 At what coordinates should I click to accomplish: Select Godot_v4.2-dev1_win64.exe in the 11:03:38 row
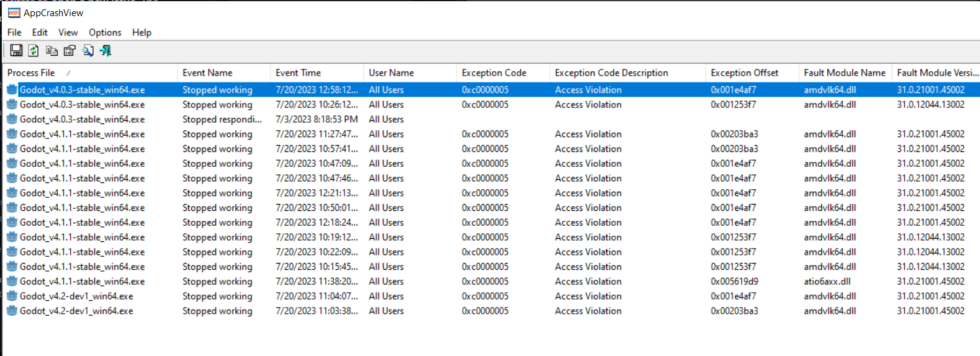coord(76,311)
